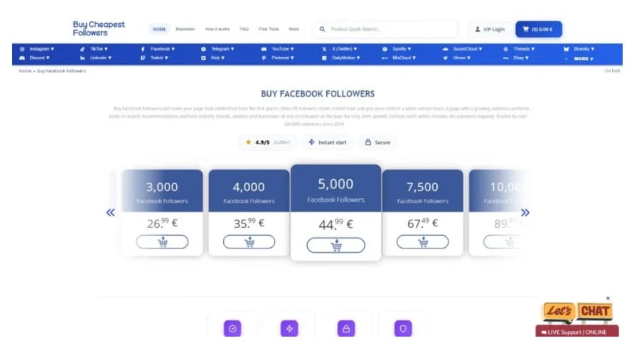This screenshot has width=644, height=353.
Task: Click the purple lightning feature icon
Action: tap(289, 328)
